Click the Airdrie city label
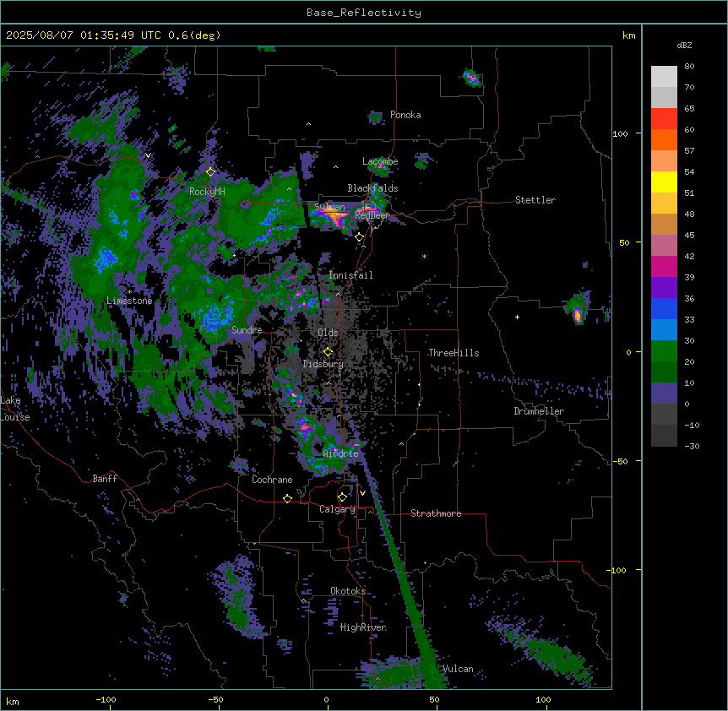This screenshot has height=711, width=728. click(341, 453)
